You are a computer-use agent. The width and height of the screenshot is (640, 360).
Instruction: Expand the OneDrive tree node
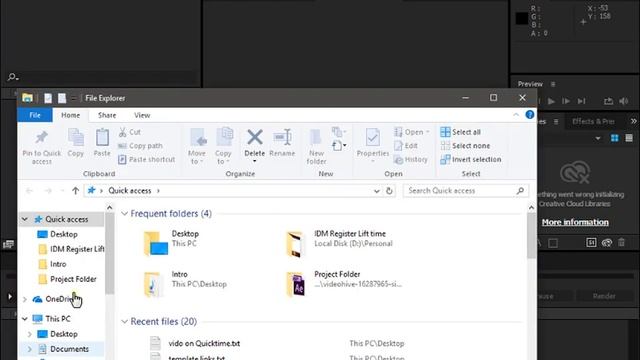(x=25, y=299)
